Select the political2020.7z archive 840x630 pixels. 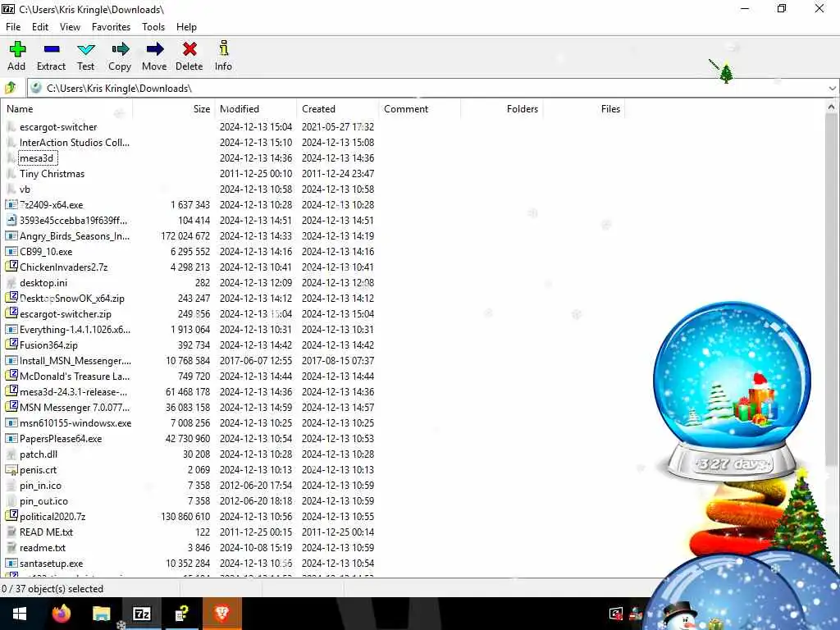[52, 517]
